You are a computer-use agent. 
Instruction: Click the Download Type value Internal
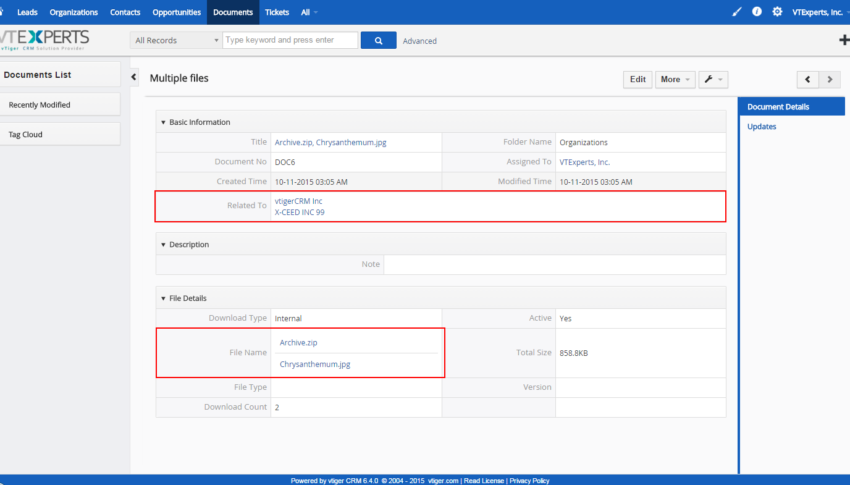click(288, 319)
